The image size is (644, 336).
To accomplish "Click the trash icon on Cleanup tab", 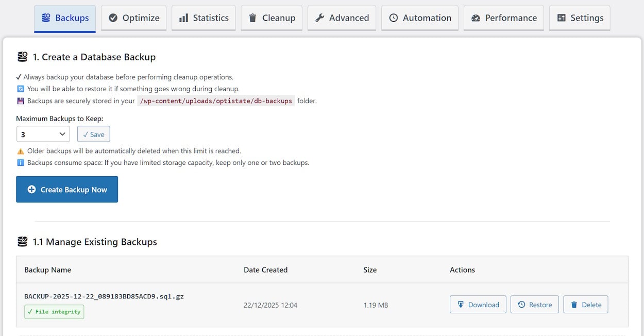I will (252, 18).
